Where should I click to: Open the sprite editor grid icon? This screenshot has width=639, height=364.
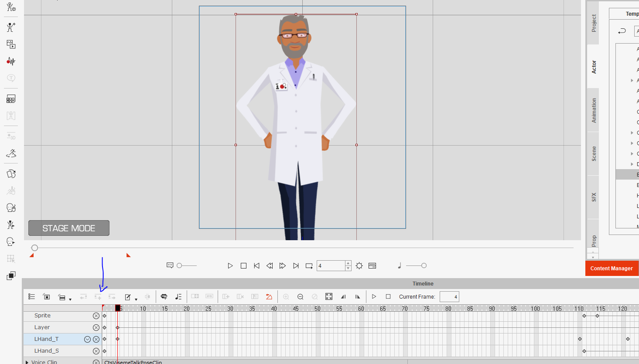11,99
